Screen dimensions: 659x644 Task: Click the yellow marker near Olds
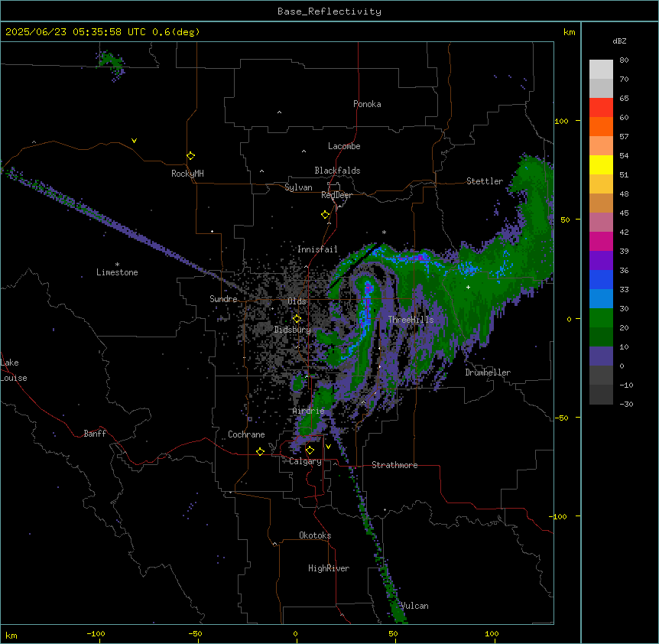click(x=297, y=319)
